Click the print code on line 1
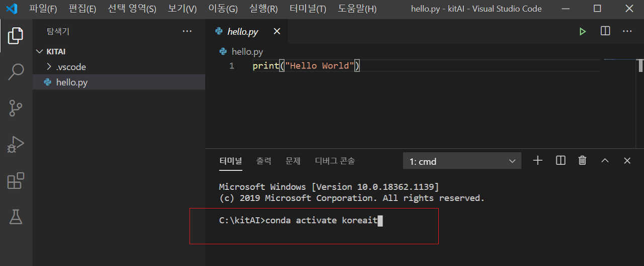 point(306,66)
